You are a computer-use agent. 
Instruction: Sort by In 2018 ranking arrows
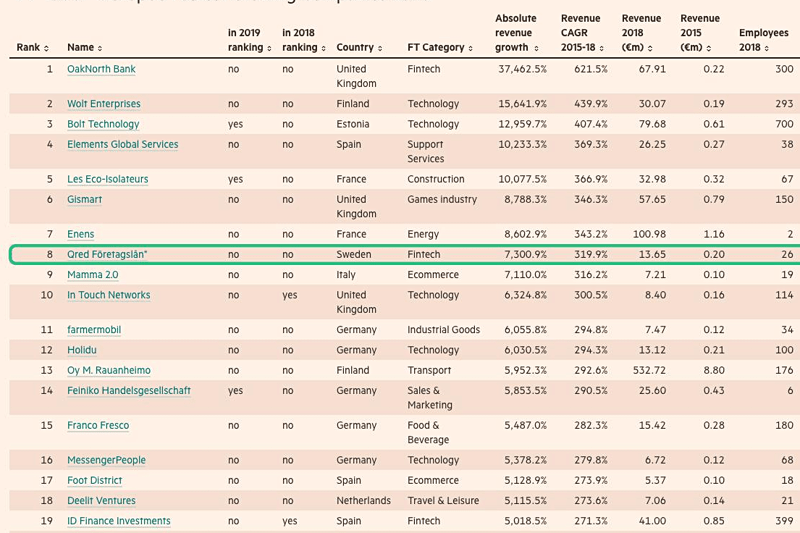click(x=323, y=48)
